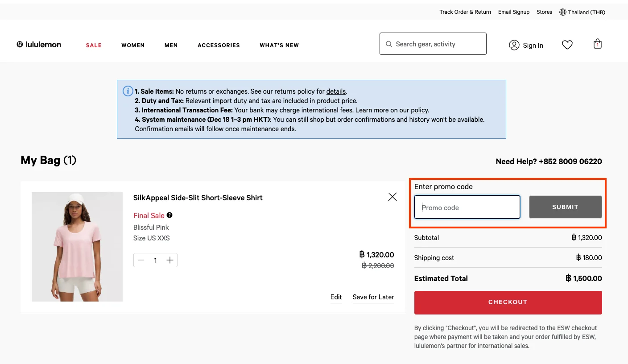The height and width of the screenshot is (364, 628).
Task: Open the returns policy details link
Action: (x=336, y=91)
